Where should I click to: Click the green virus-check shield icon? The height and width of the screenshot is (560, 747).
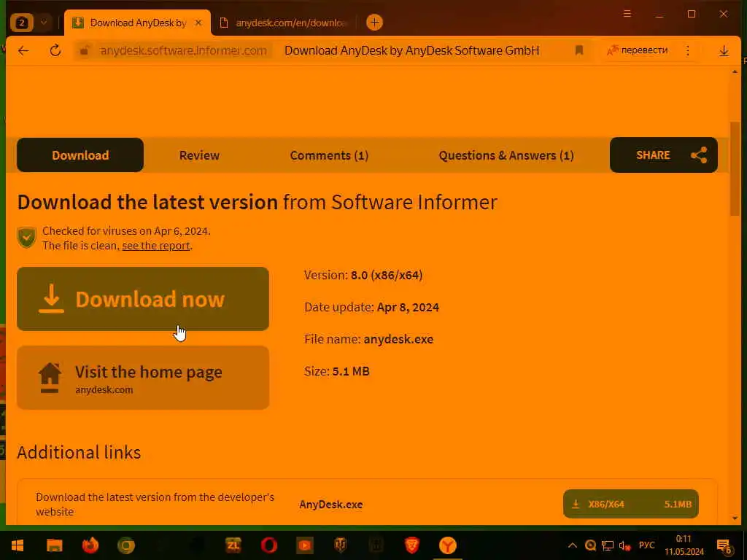click(x=27, y=238)
